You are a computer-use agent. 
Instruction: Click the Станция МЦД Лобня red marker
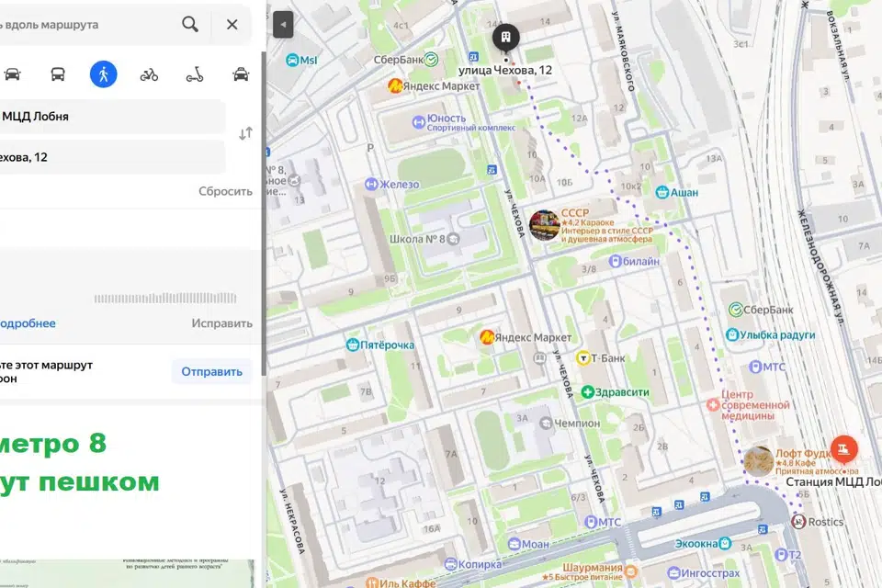click(x=843, y=448)
